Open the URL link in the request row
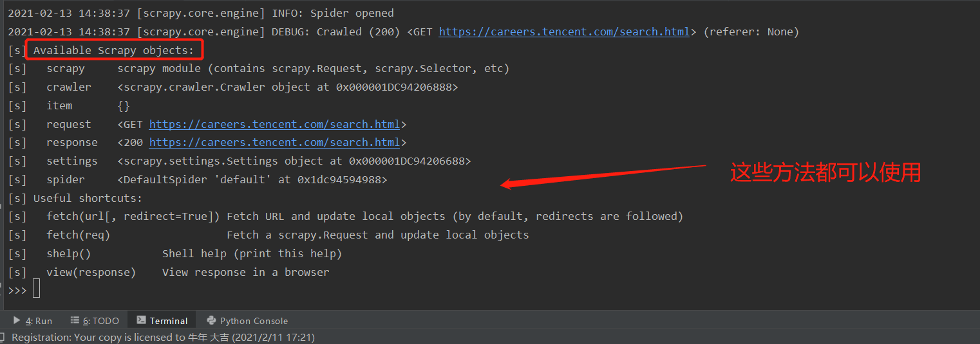This screenshot has width=980, height=344. [x=274, y=124]
